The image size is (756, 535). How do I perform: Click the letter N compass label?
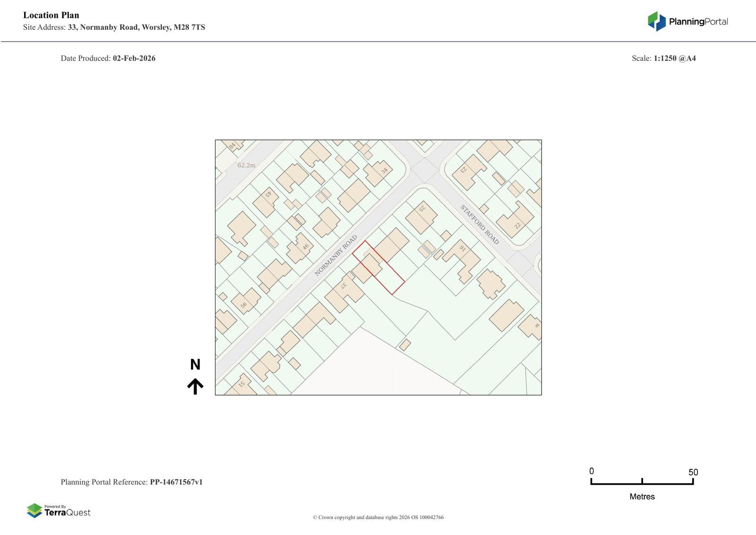coord(195,364)
